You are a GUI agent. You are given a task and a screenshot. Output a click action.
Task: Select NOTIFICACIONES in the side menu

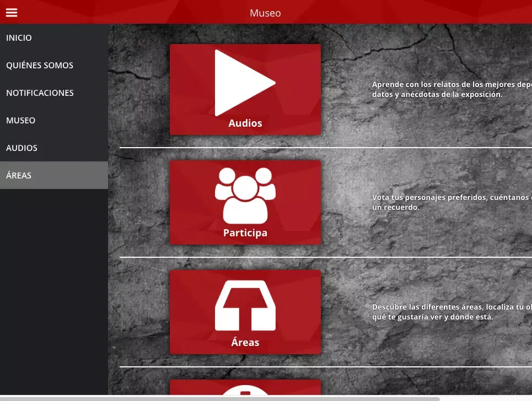(40, 93)
